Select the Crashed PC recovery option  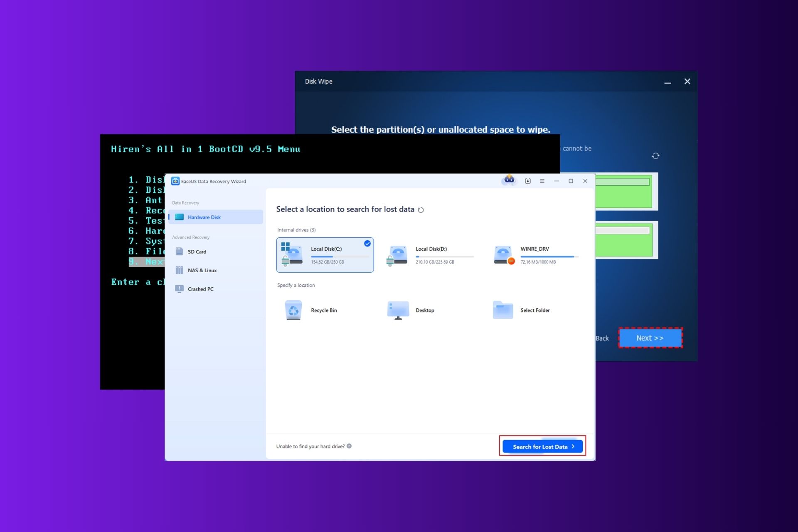(x=200, y=289)
